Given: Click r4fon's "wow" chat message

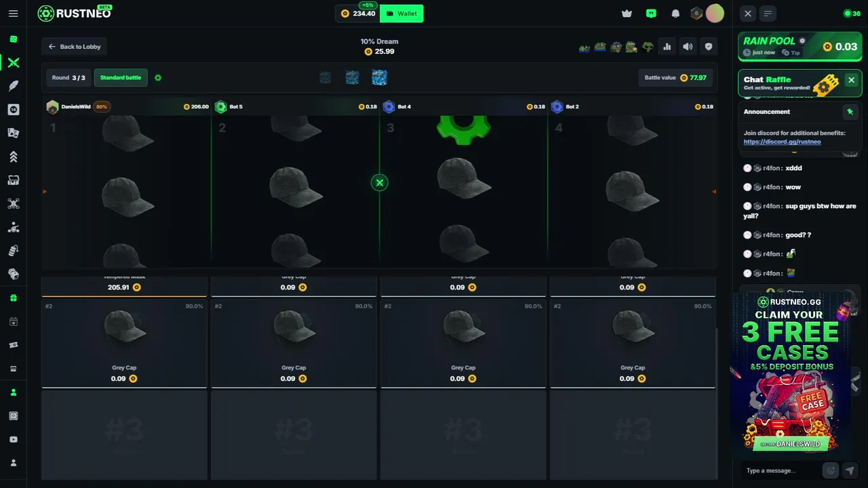Looking at the screenshot, I should click(x=793, y=187).
